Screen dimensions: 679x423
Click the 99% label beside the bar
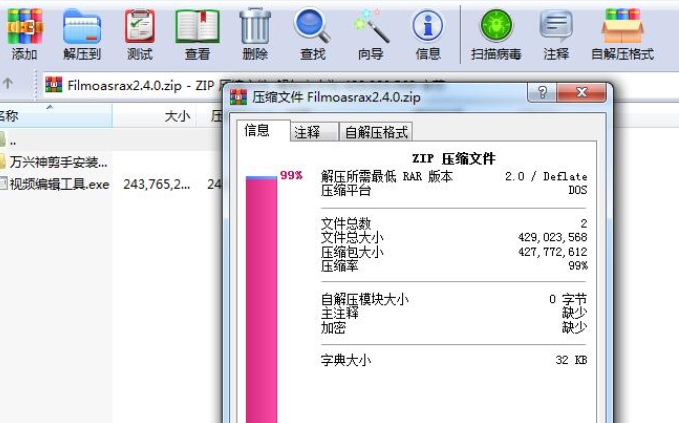click(291, 175)
